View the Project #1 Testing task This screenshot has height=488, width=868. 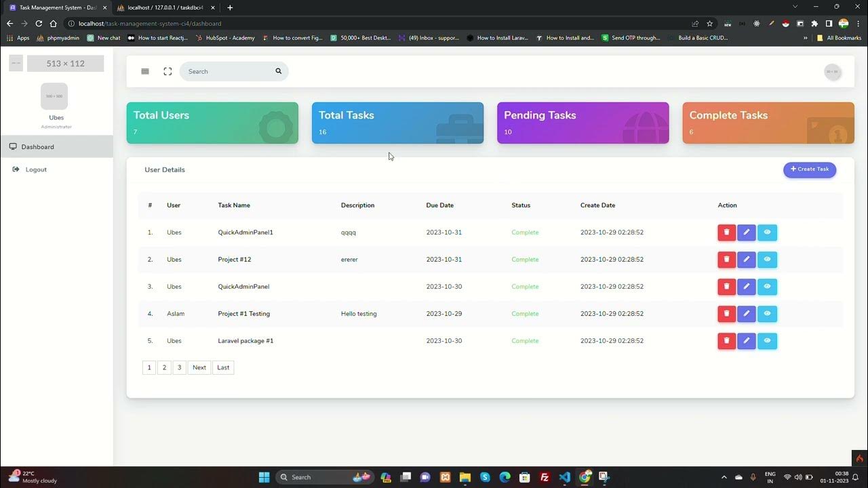(767, 314)
